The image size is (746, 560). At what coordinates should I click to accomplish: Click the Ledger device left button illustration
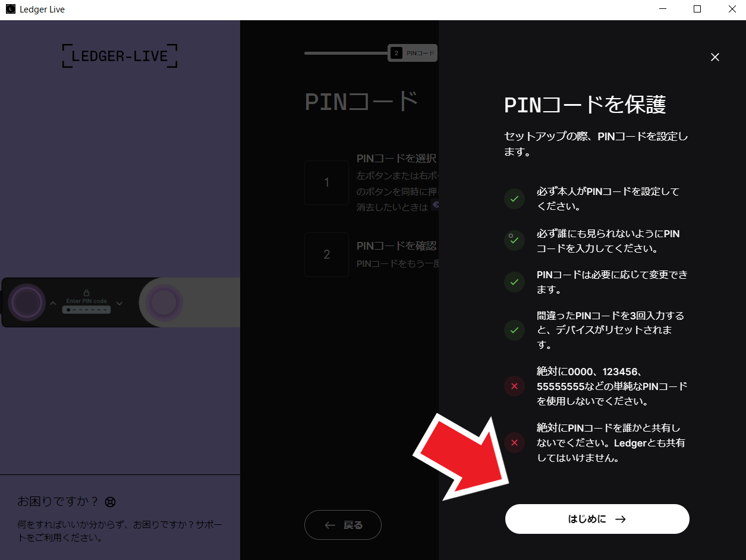point(26,303)
